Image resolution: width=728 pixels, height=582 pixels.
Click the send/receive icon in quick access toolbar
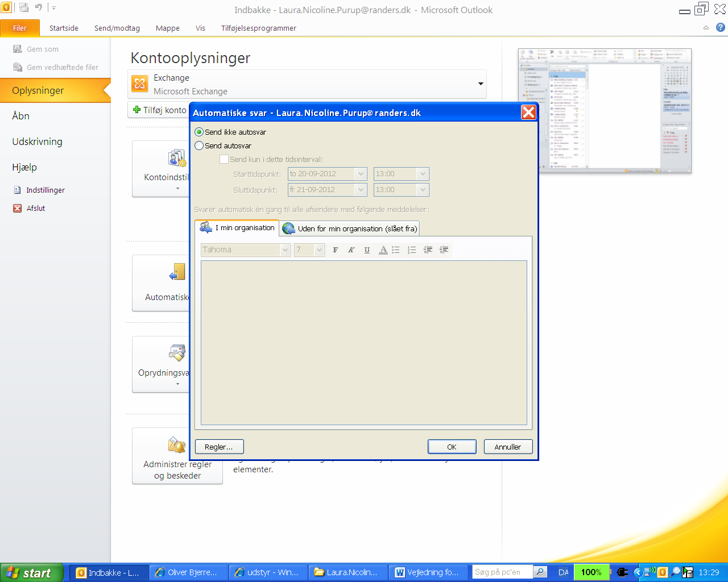click(24, 7)
